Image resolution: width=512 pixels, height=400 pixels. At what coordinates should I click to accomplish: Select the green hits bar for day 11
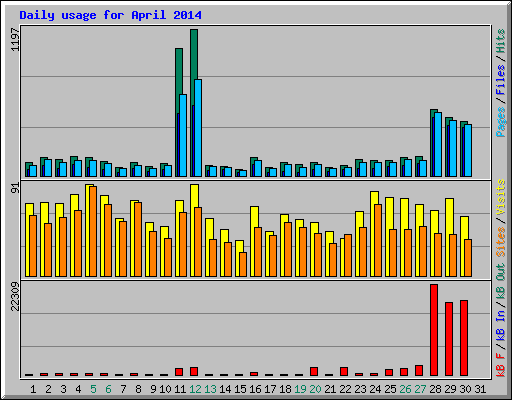coord(179,70)
